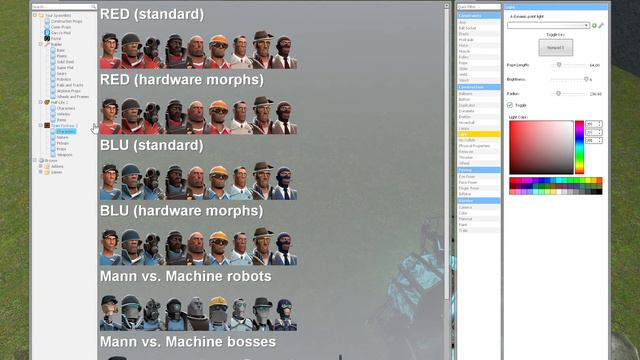Spawn the BLU standard Spy model
This screenshot has width=640, height=360.
[286, 182]
